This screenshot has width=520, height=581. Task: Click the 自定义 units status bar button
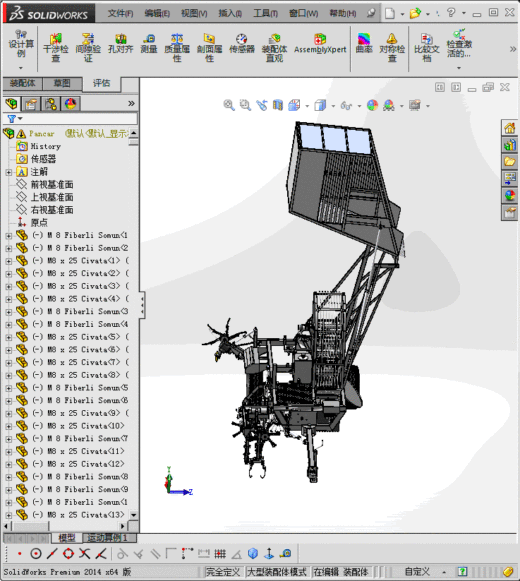417,572
